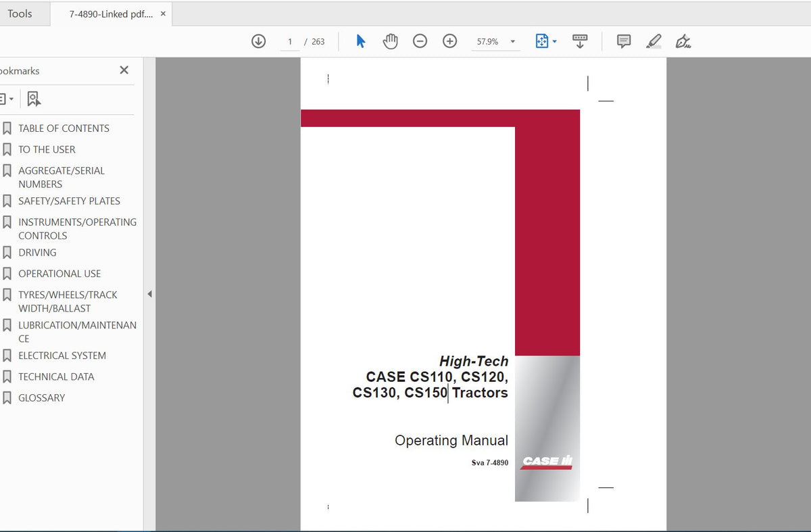811x532 pixels.
Task: Click the bookmark icon beside TO THE USER
Action: 7,149
